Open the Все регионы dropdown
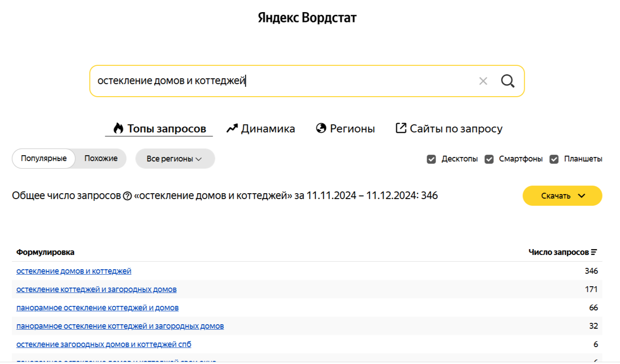This screenshot has width=620, height=364. pos(175,159)
